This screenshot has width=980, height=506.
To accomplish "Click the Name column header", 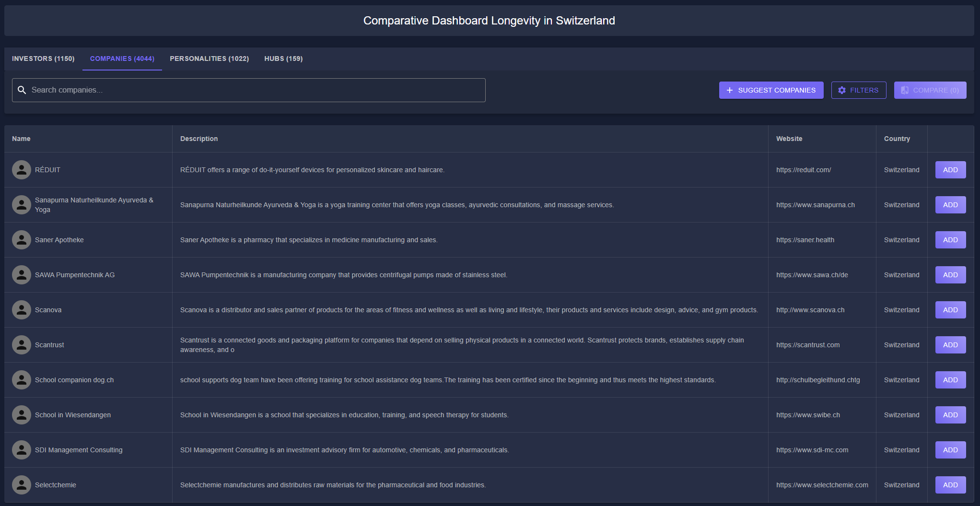I will pos(21,139).
